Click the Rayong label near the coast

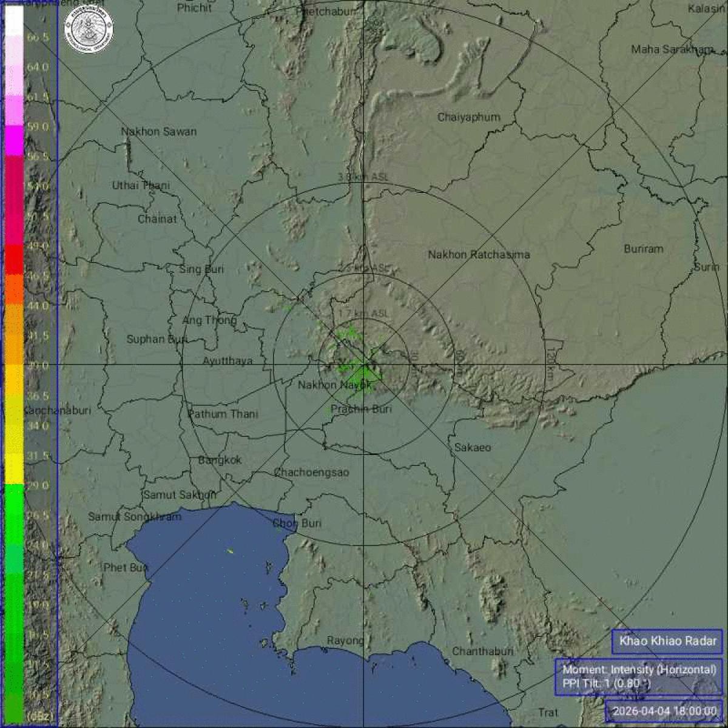point(345,641)
